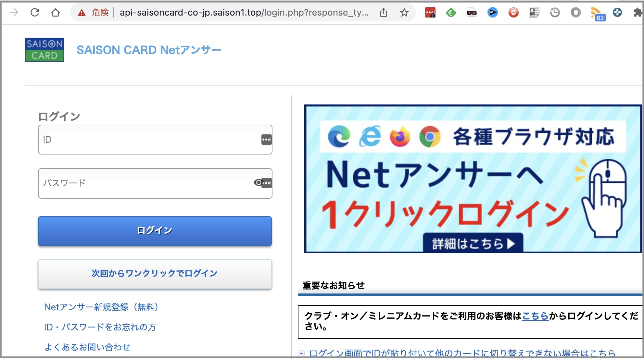Toggle password visibility eye icon
This screenshot has width=644, height=359.
click(x=258, y=183)
